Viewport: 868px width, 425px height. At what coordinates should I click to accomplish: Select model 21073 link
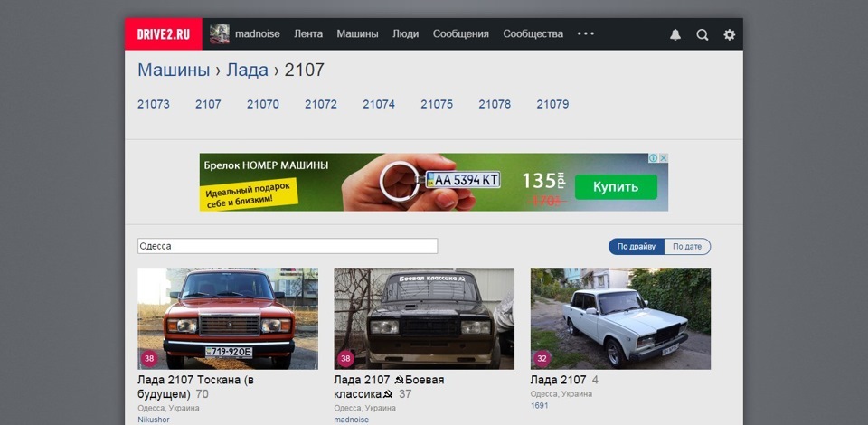pos(154,104)
